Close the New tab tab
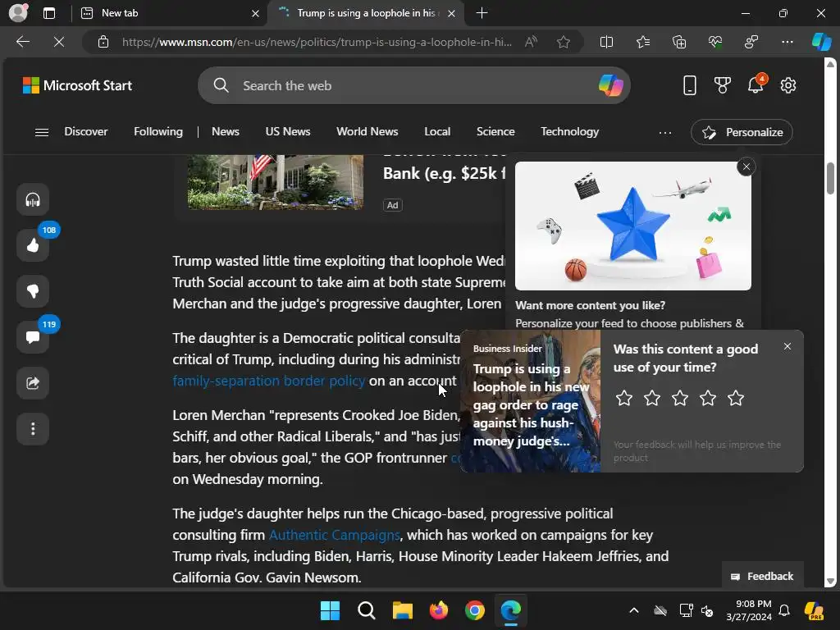The image size is (840, 630). (256, 13)
